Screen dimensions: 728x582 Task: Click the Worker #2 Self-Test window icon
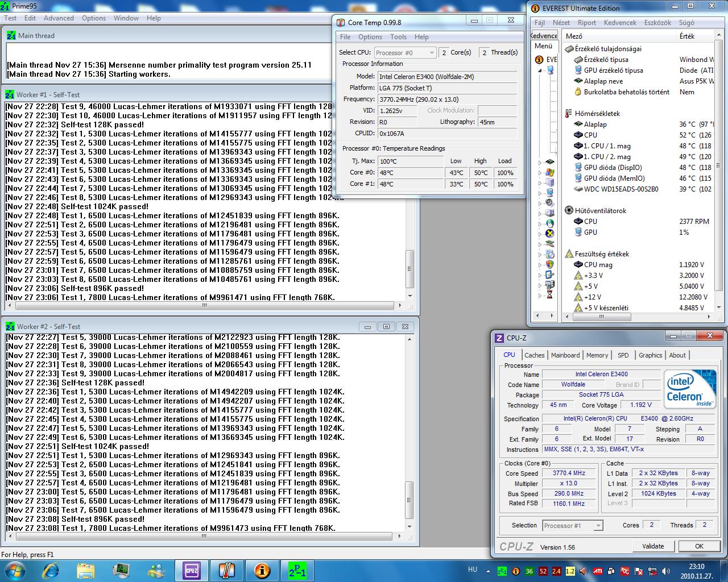[10, 326]
